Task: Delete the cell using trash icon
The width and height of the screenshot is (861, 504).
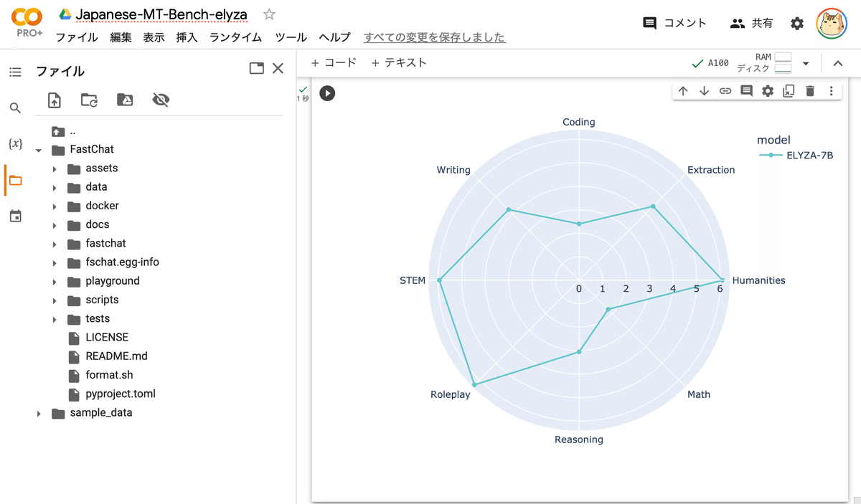Action: tap(810, 91)
